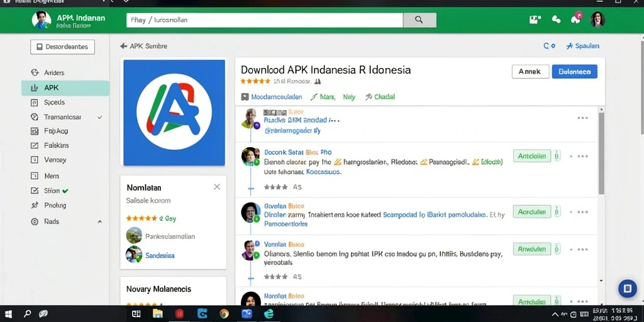Open more options for Docork Satal review
The height and width of the screenshot is (322, 644).
pyautogui.click(x=582, y=157)
